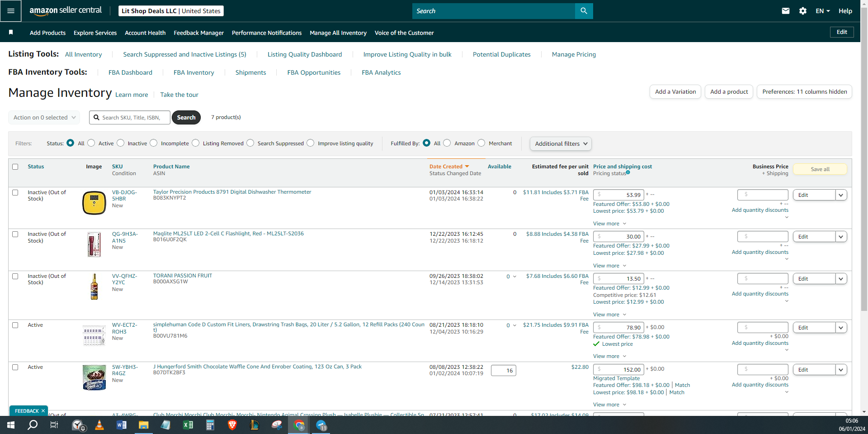Open Microsoft Word from the taskbar
This screenshot has height=434, width=868.
point(122,425)
